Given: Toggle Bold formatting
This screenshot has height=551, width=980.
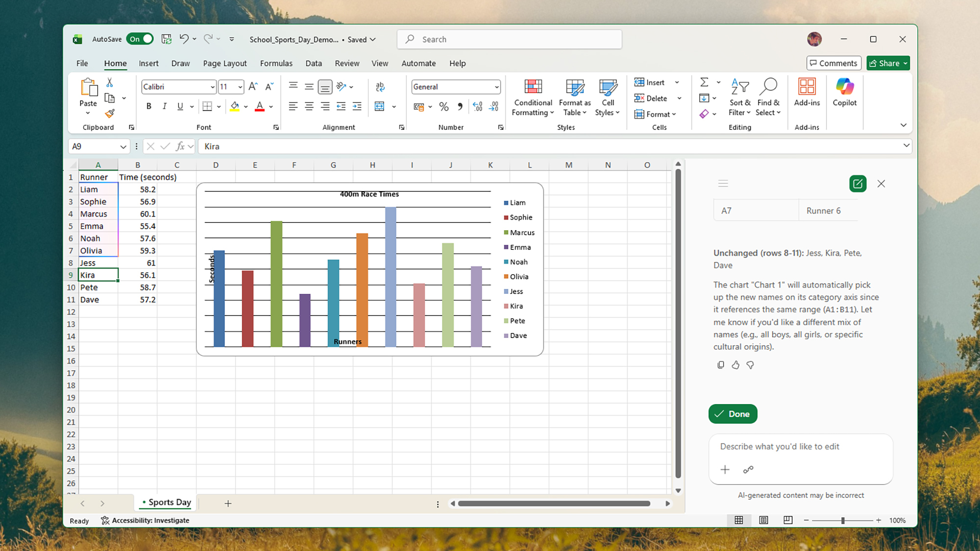Looking at the screenshot, I should (x=148, y=106).
